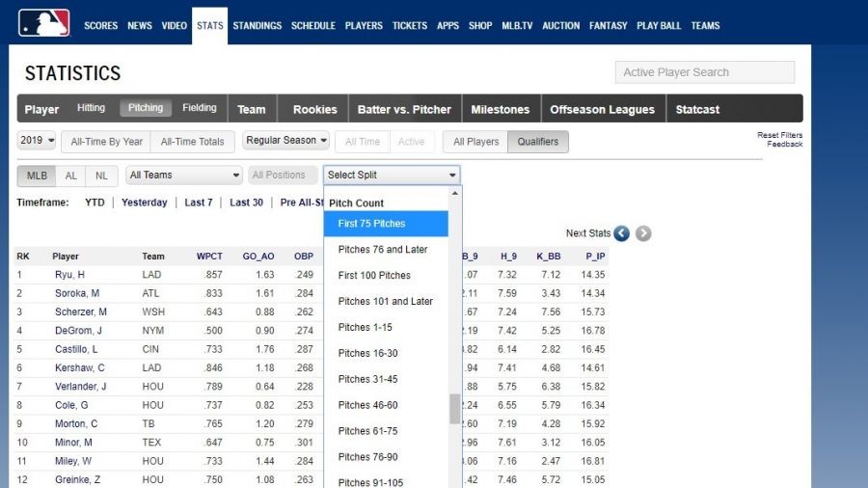Choose Pitches 16-30 split
868x488 pixels.
(386, 354)
